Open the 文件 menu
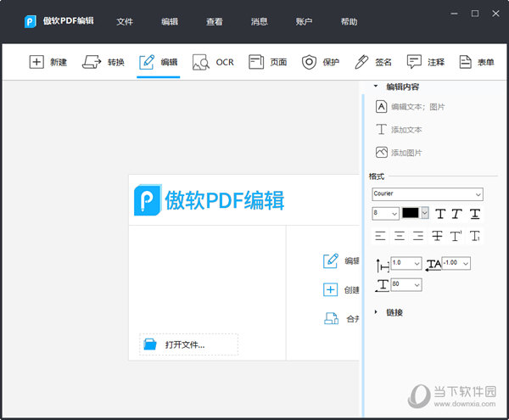Viewport: 509px width, 420px height. pyautogui.click(x=125, y=22)
